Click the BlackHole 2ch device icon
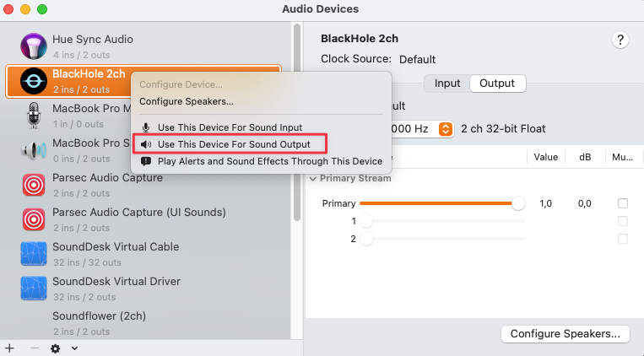The image size is (644, 356). 34,81
